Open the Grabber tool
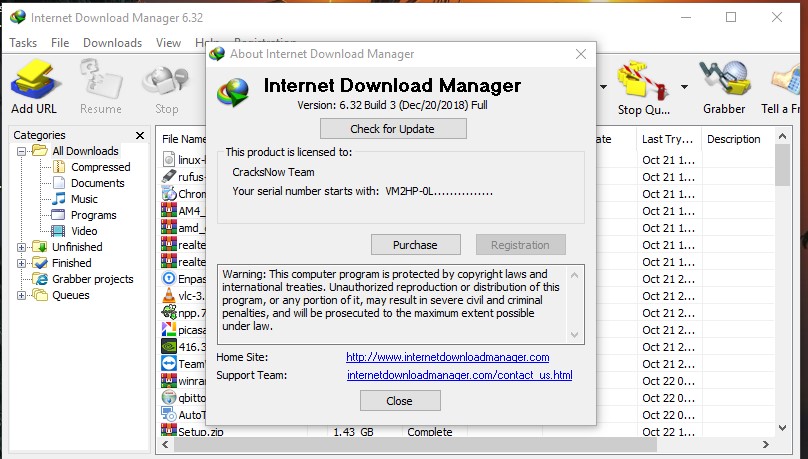This screenshot has height=459, width=808. [x=724, y=87]
